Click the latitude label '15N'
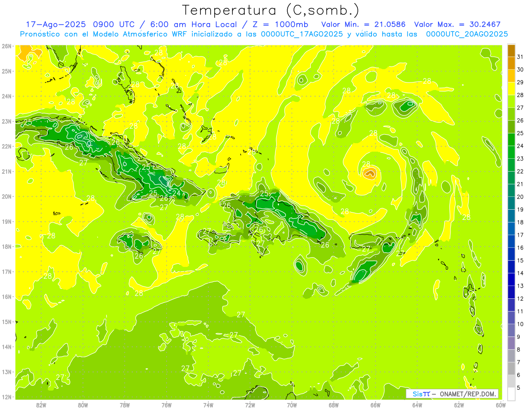 click(7, 321)
